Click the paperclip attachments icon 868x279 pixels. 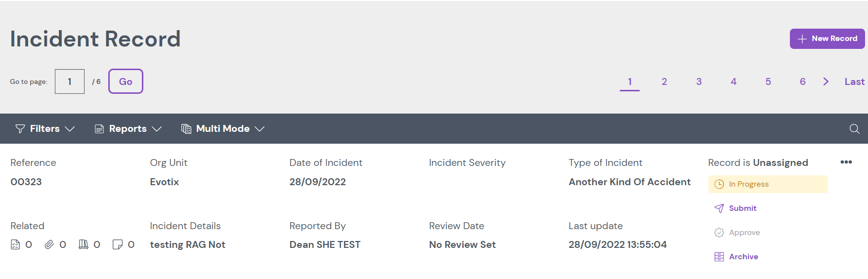[x=49, y=244]
